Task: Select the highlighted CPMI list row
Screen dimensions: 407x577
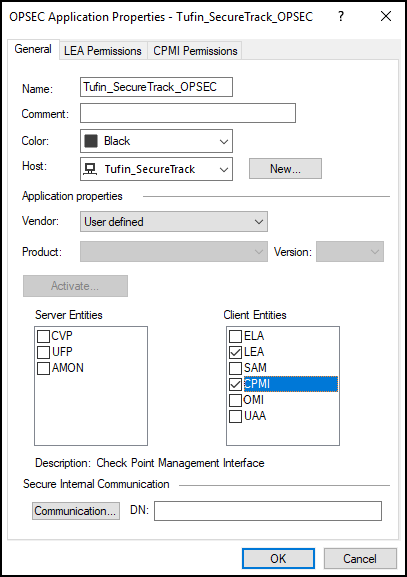Action: (290, 384)
